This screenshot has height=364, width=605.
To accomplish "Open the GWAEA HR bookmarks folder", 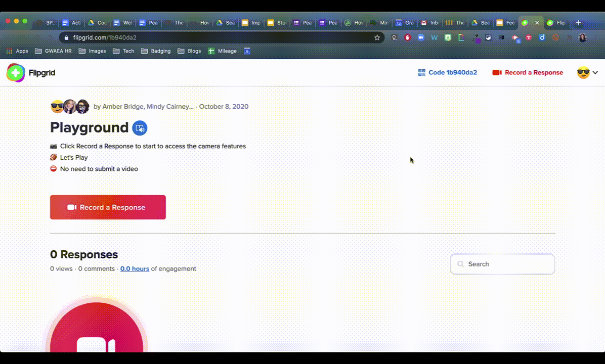I will point(53,51).
